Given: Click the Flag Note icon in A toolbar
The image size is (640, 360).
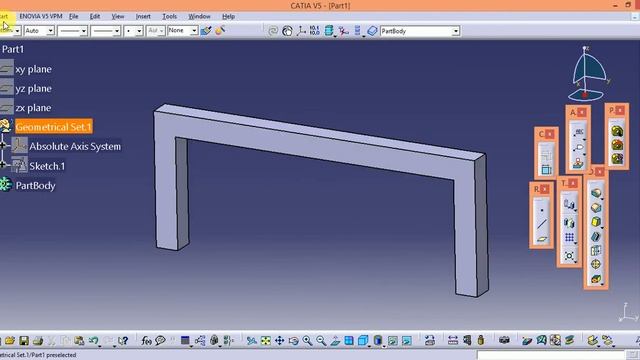Looking at the screenshot, I should (x=579, y=147).
